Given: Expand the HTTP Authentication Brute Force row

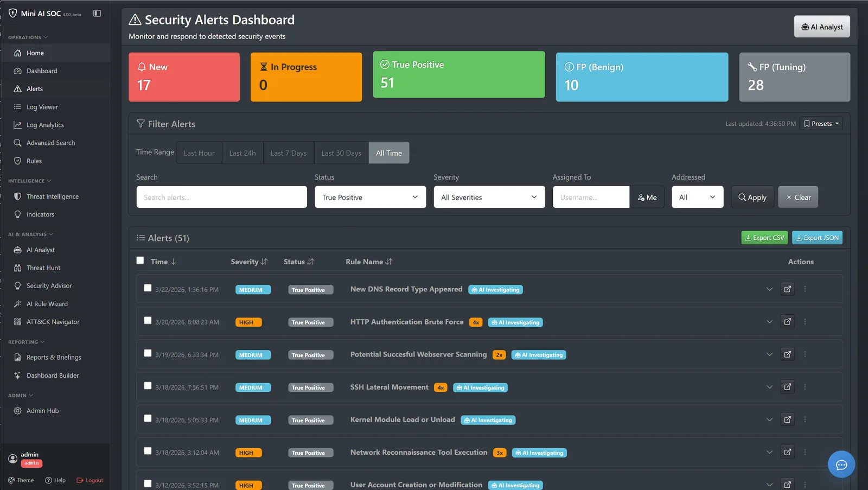Looking at the screenshot, I should [x=769, y=322].
